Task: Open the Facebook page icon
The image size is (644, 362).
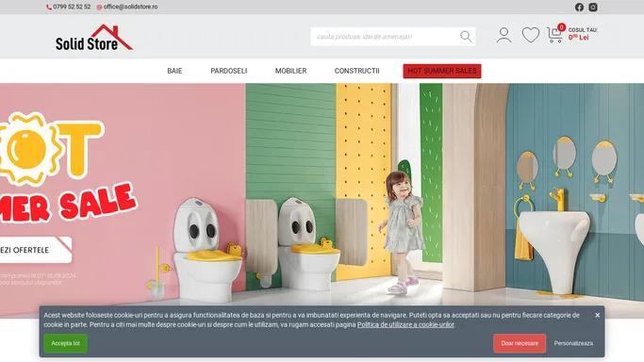Action: click(x=579, y=7)
